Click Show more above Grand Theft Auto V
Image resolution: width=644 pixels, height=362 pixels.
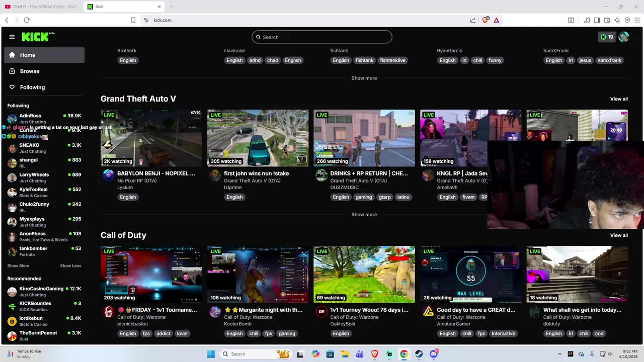point(364,78)
